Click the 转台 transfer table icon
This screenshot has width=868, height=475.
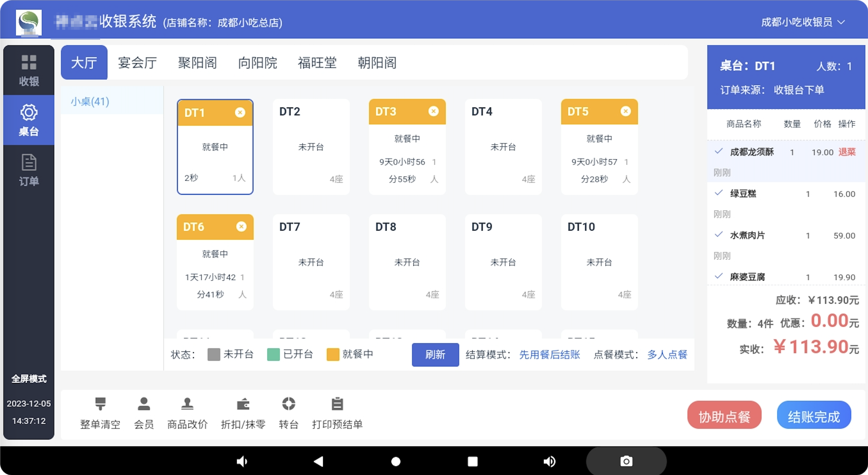(289, 404)
